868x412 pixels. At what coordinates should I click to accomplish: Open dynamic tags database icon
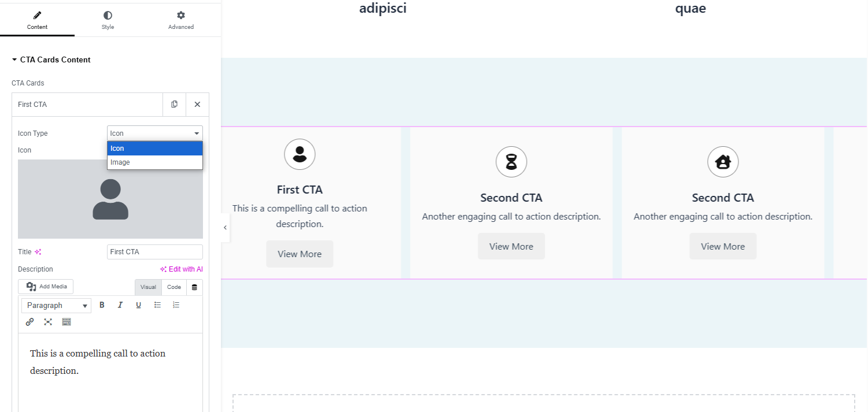194,287
